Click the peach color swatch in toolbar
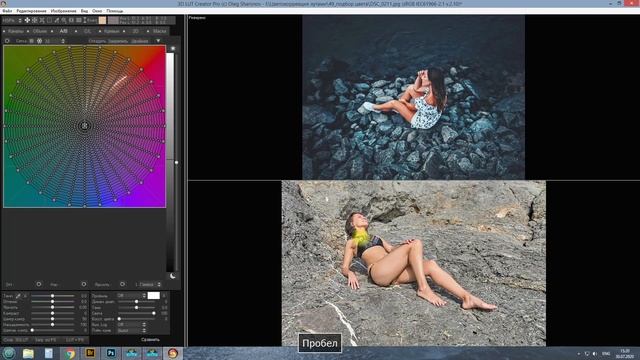640x360 pixels. coord(102,20)
